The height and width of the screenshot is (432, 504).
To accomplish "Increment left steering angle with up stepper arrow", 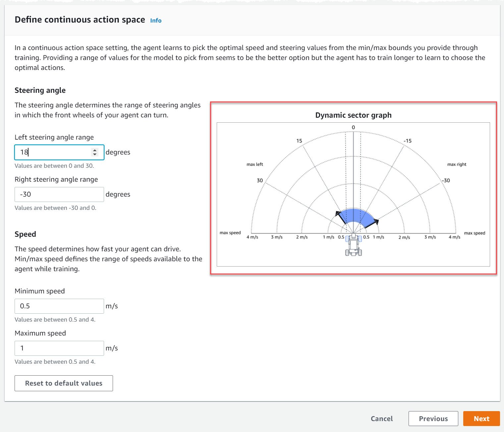I will tap(95, 150).
